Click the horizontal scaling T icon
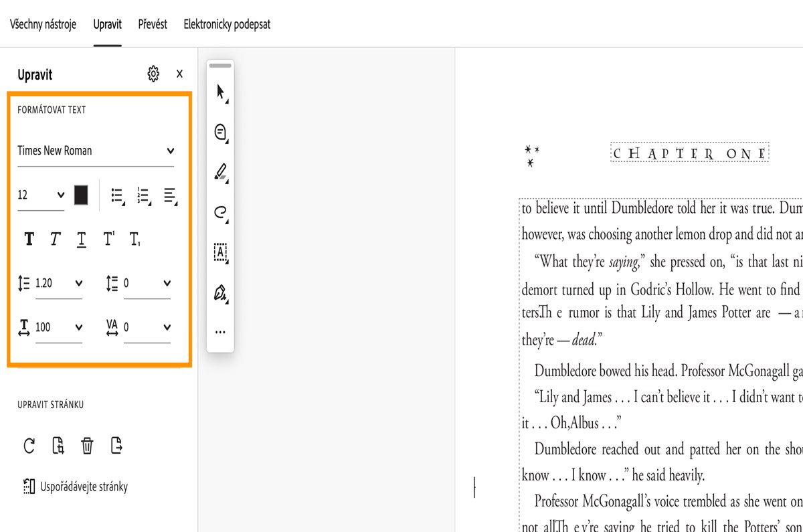The image size is (803, 532). click(24, 327)
